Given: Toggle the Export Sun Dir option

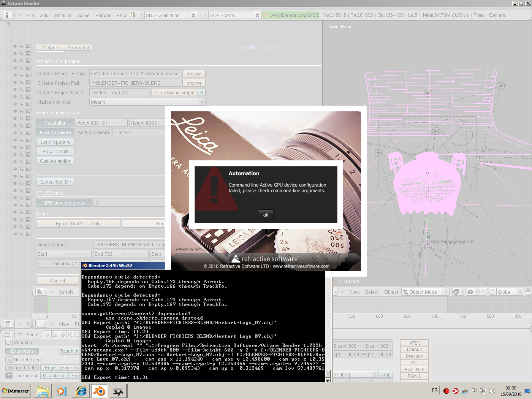Looking at the screenshot, I should [x=55, y=182].
